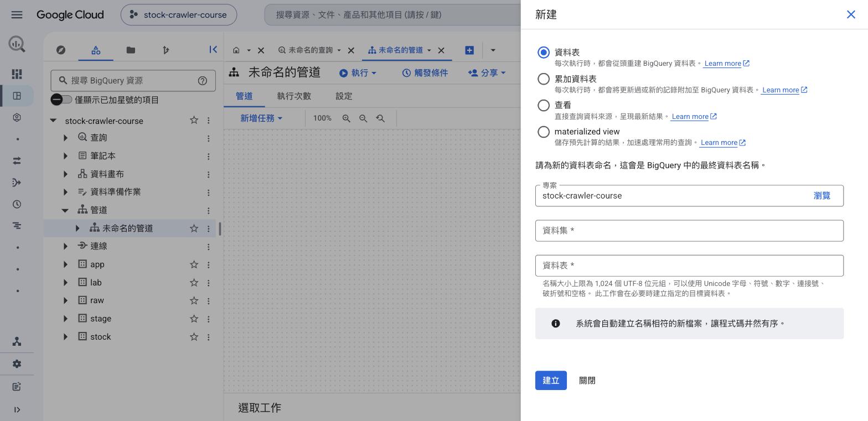The height and width of the screenshot is (421, 868).
Task: Focus the 搜尋 BigQuery 資源 field
Action: click(133, 81)
